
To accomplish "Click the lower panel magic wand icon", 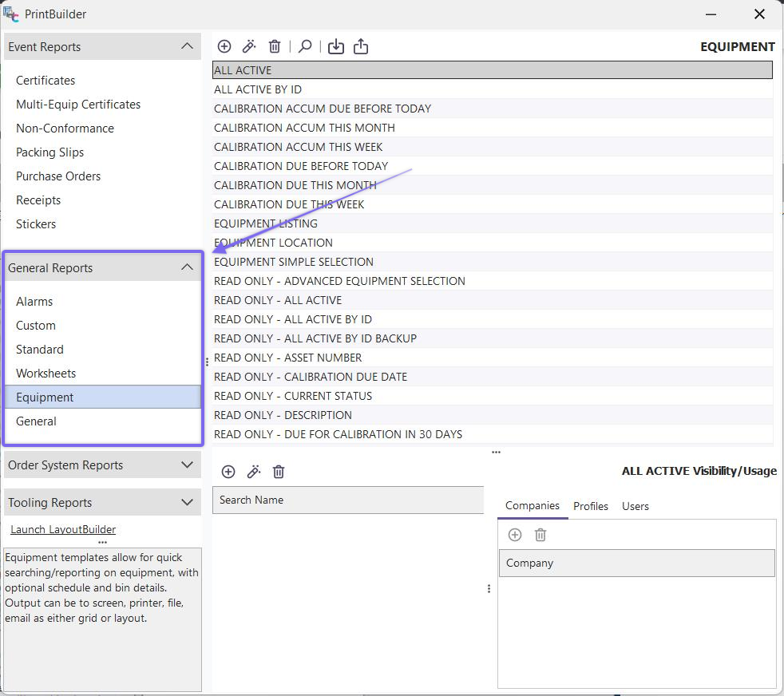I will 254,472.
